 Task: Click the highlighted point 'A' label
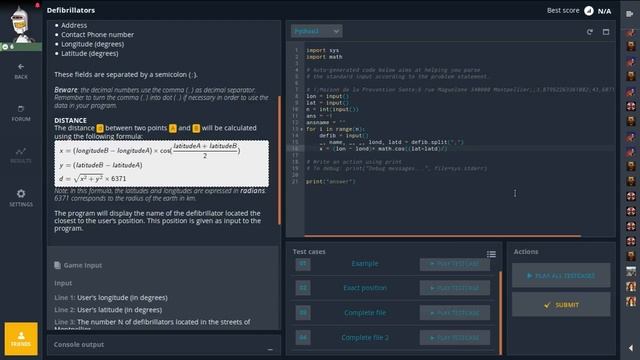click(173, 128)
